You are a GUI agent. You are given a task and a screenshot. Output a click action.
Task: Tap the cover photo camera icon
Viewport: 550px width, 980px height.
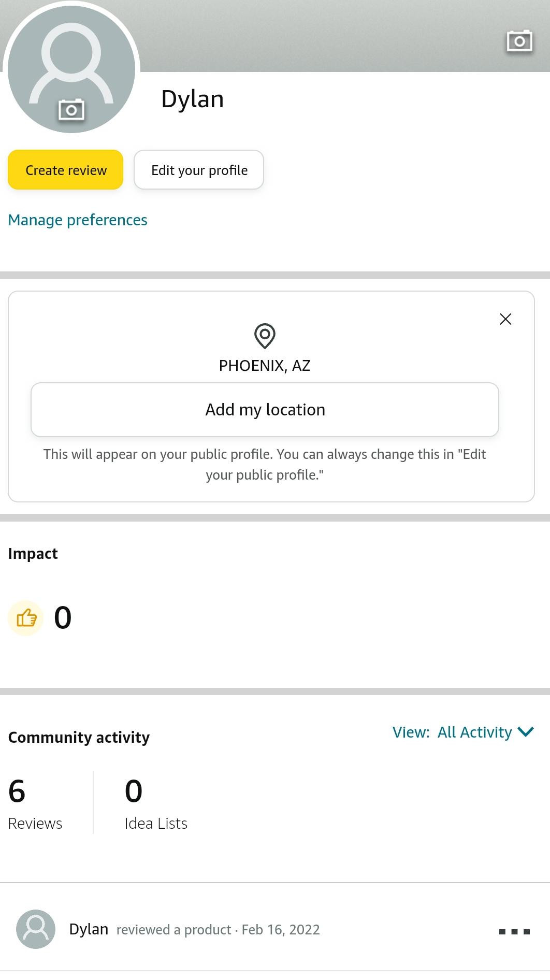point(519,41)
